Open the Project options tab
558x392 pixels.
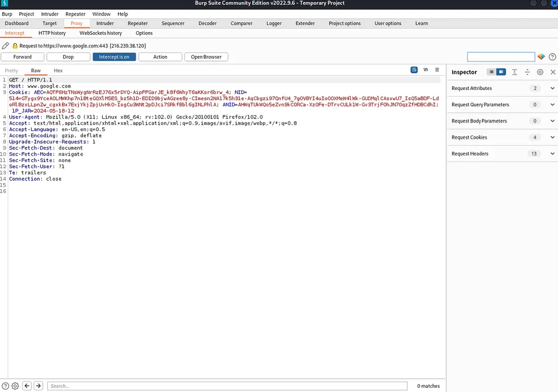click(345, 23)
